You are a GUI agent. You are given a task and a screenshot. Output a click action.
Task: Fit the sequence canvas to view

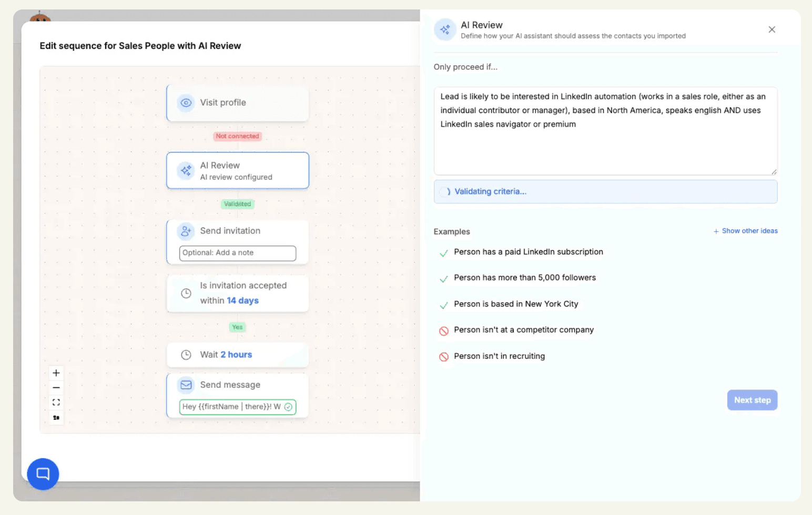56,403
